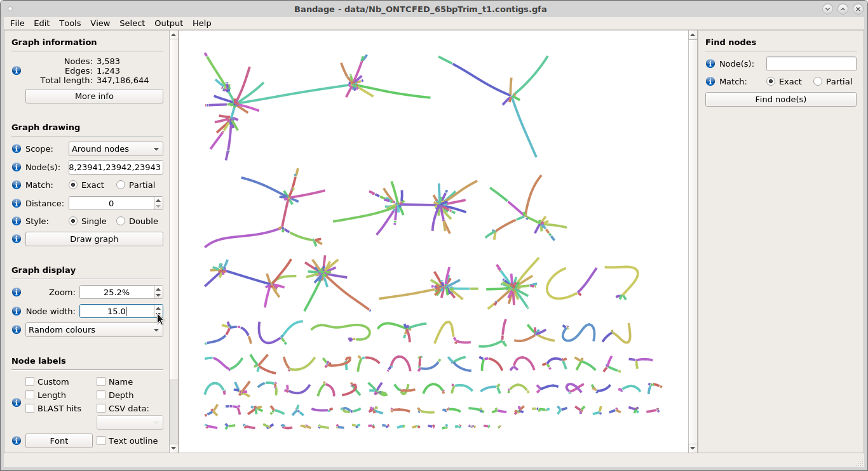Increase Zoom with up arrow

coord(158,289)
